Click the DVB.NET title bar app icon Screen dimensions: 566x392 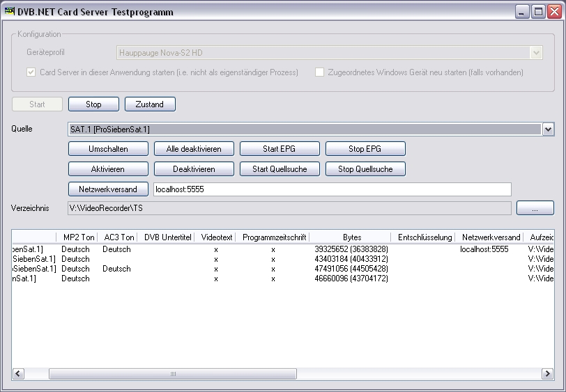click(10, 12)
